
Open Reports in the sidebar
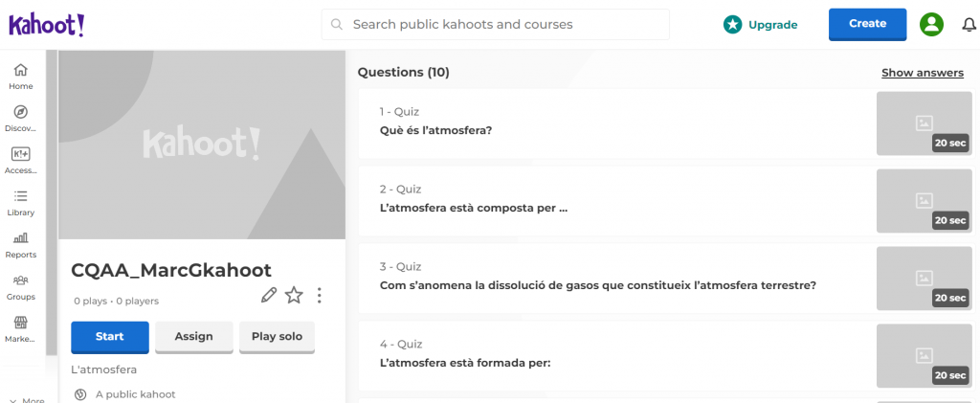[x=20, y=244]
